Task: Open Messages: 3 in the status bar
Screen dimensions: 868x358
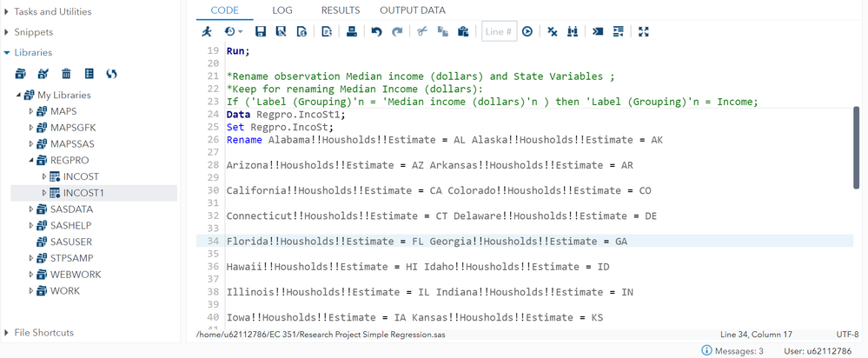Action: click(x=732, y=351)
